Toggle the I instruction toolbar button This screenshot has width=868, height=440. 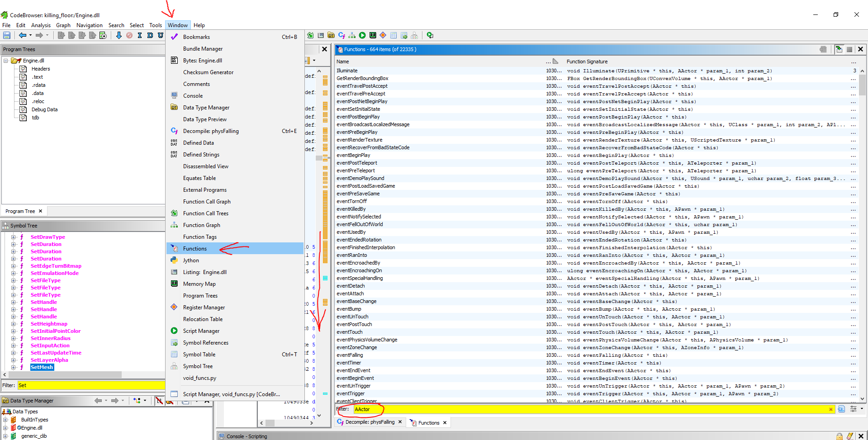(140, 35)
